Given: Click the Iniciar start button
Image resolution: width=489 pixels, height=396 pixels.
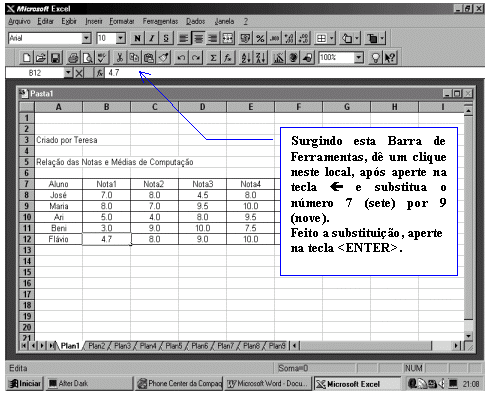Looking at the screenshot, I should tap(25, 384).
